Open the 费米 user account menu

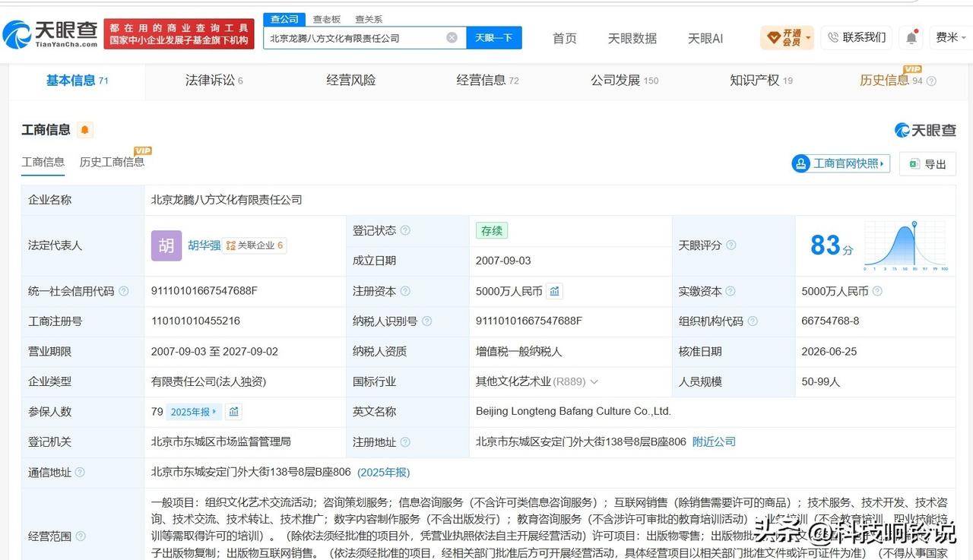pyautogui.click(x=952, y=37)
